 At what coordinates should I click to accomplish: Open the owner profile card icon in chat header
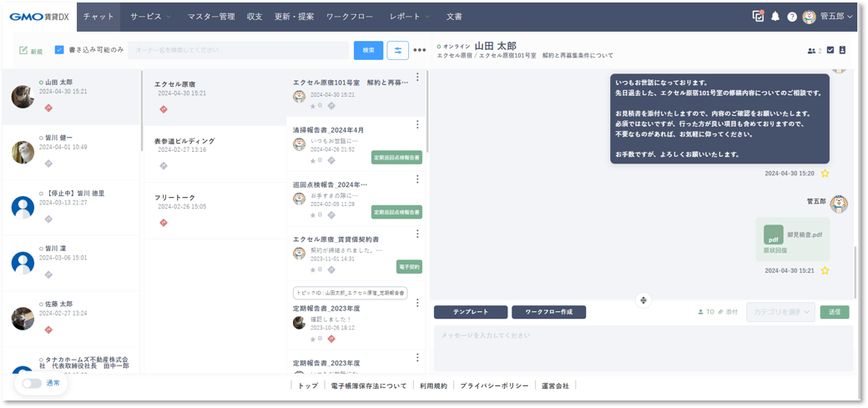tap(842, 50)
